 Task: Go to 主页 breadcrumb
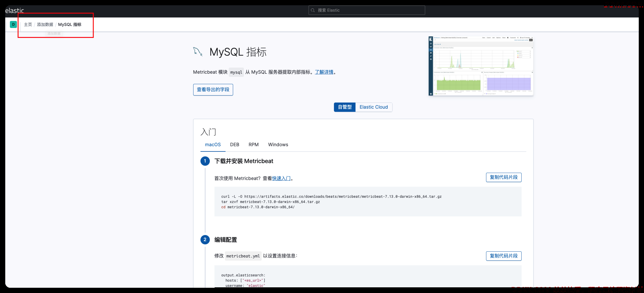tap(28, 24)
